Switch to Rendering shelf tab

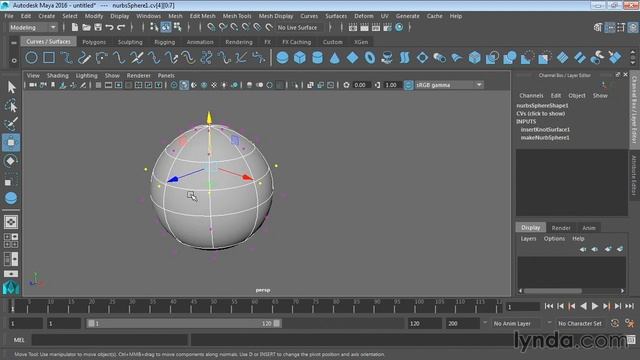click(x=239, y=42)
